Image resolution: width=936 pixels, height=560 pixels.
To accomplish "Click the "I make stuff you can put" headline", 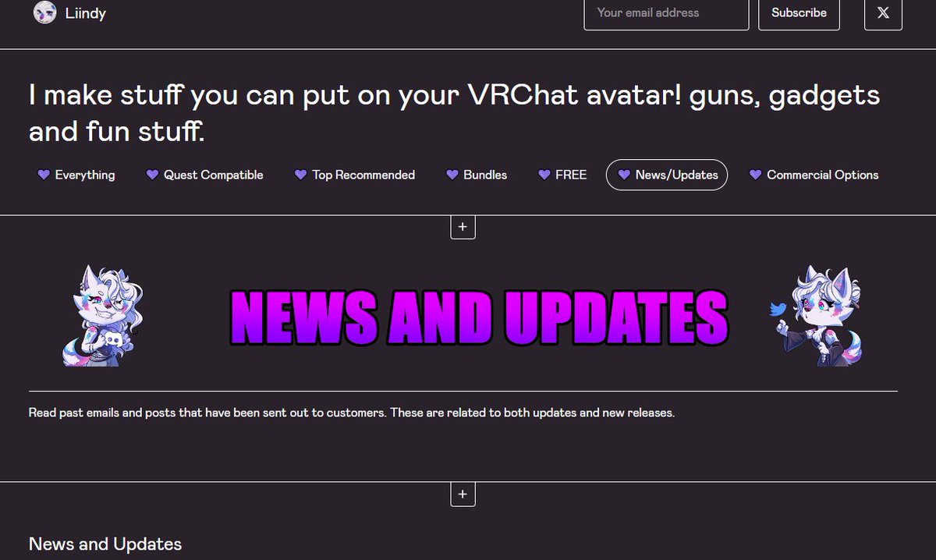I will coord(454,113).
